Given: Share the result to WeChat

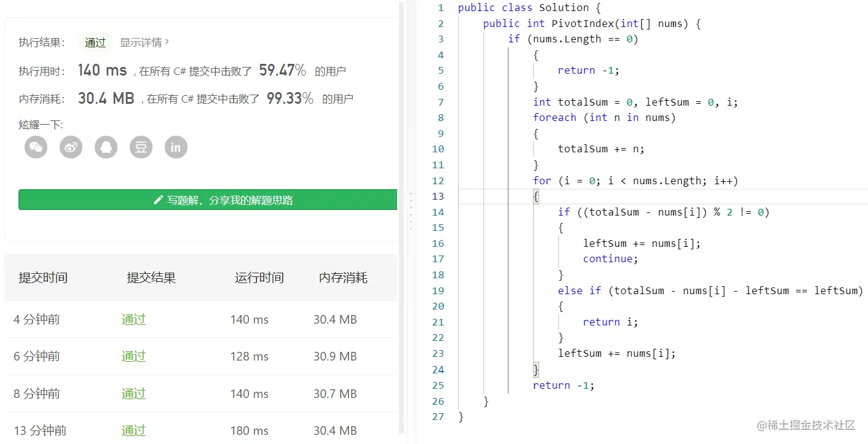Looking at the screenshot, I should coord(36,147).
